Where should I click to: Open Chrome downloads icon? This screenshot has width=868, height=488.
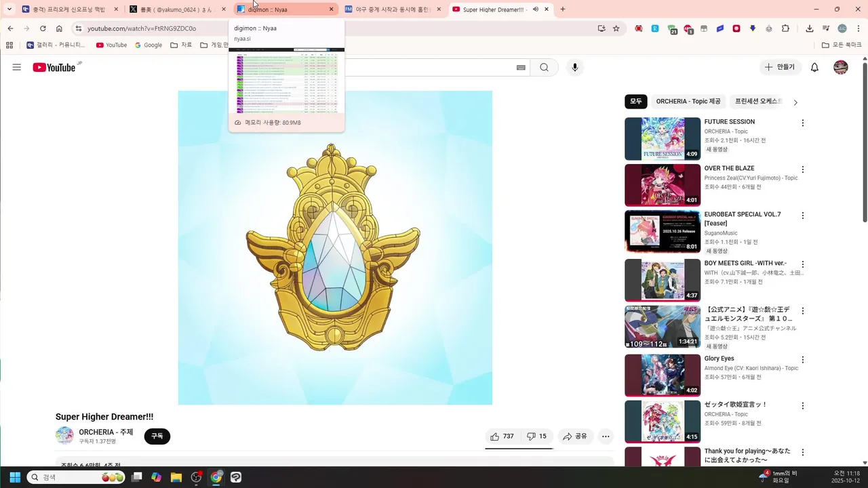pyautogui.click(x=810, y=28)
